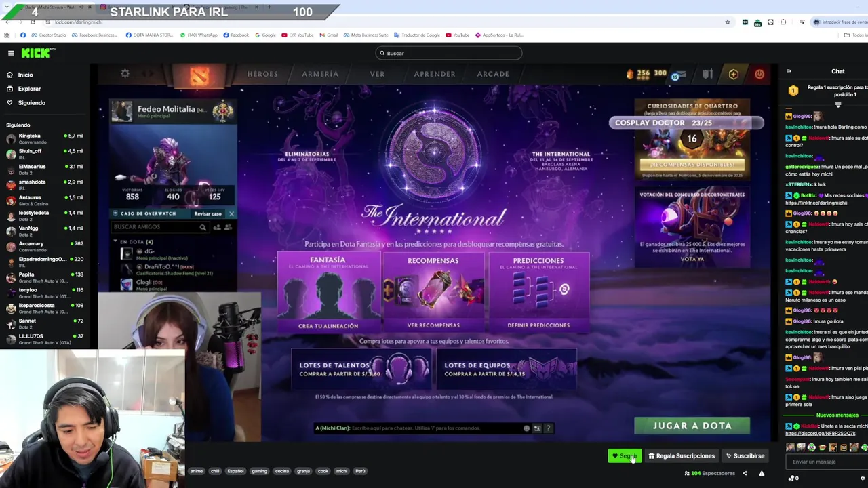868x488 pixels.
Task: Click the add friend icon
Action: coord(217,227)
